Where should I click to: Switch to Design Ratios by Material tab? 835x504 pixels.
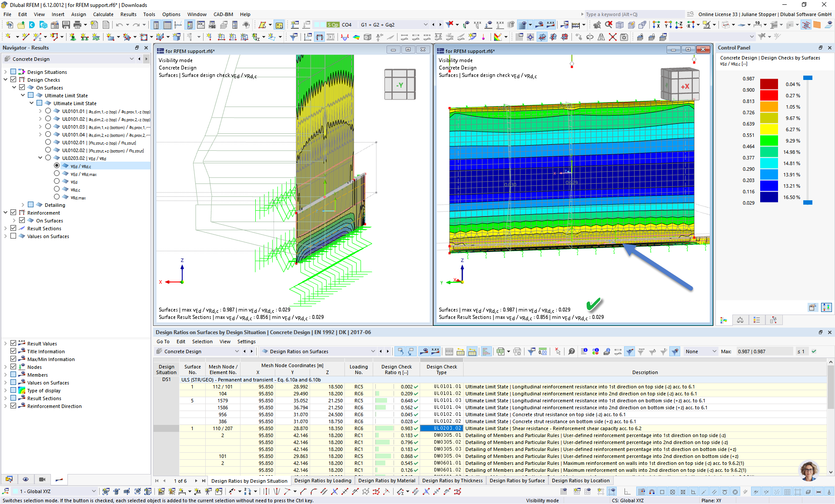(x=386, y=481)
